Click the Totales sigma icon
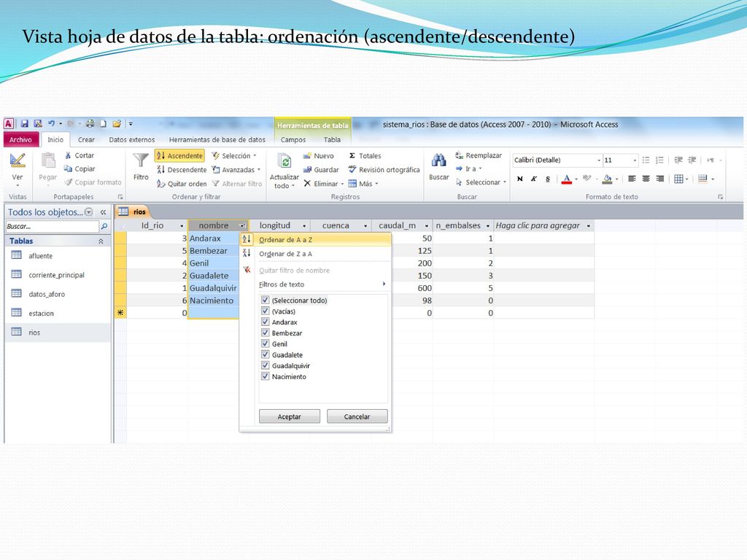 (352, 156)
